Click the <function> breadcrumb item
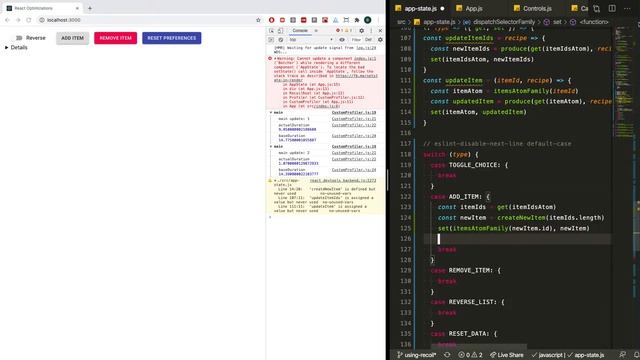This screenshot has height=360, width=640. click(594, 22)
